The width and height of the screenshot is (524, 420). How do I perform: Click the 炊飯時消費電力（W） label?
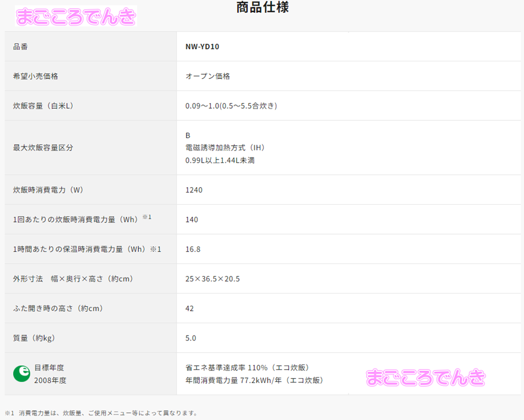[x=49, y=190]
